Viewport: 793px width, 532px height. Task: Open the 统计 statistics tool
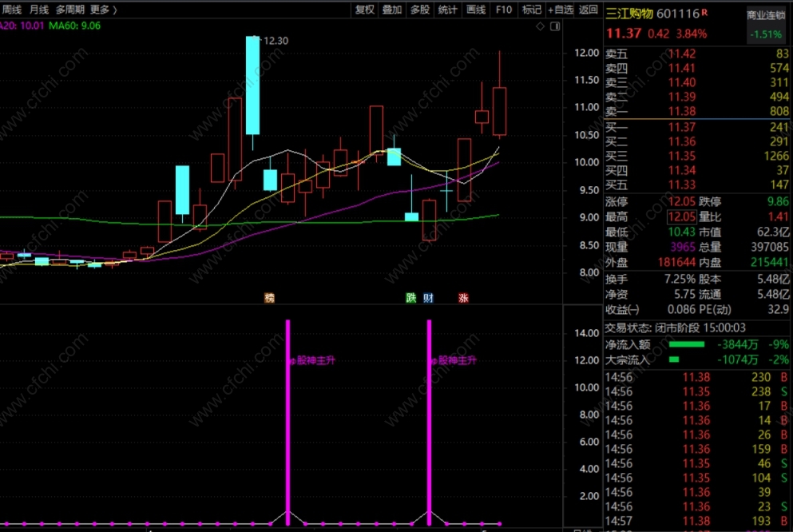(447, 10)
